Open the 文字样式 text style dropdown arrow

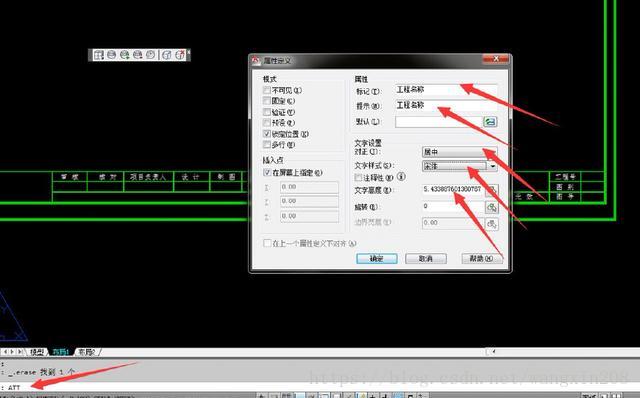tap(493, 166)
